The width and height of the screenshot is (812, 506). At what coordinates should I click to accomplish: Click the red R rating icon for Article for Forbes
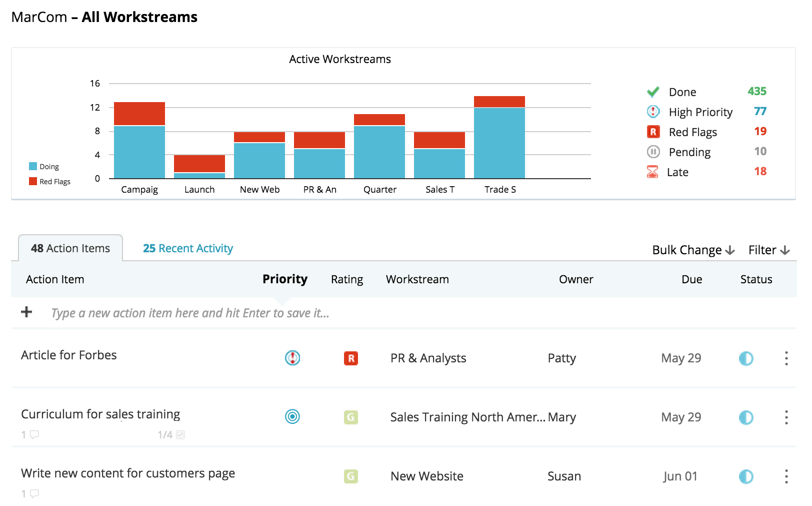[x=351, y=358]
